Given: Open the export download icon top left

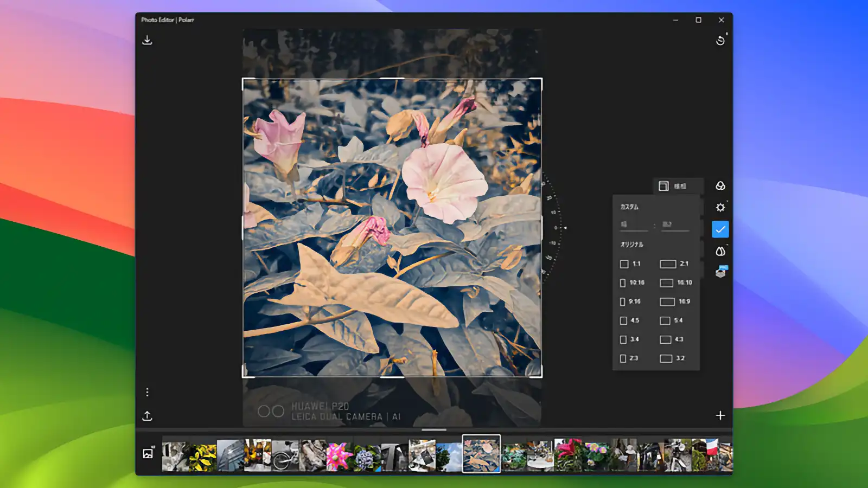Looking at the screenshot, I should [148, 40].
